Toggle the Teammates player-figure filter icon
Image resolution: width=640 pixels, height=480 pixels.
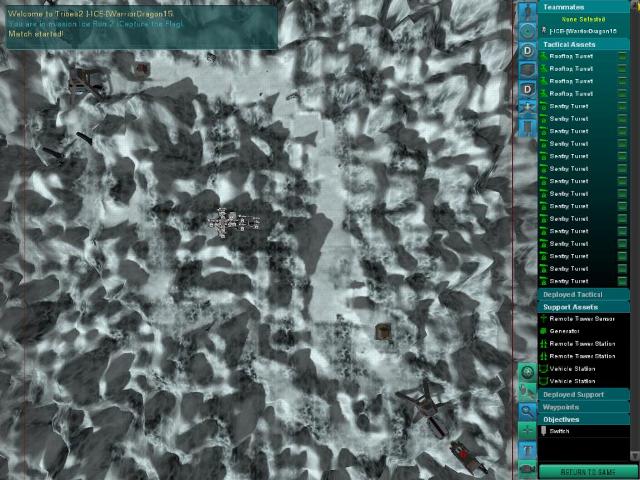[x=527, y=13]
